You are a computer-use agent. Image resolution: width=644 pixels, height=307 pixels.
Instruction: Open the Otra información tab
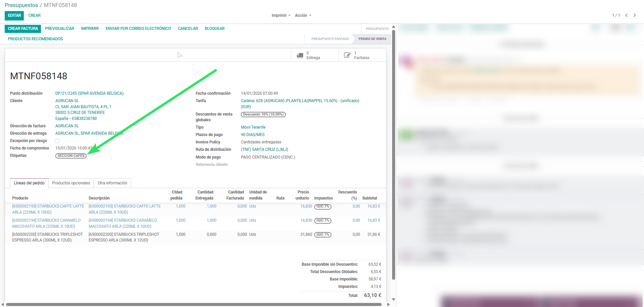(112, 183)
